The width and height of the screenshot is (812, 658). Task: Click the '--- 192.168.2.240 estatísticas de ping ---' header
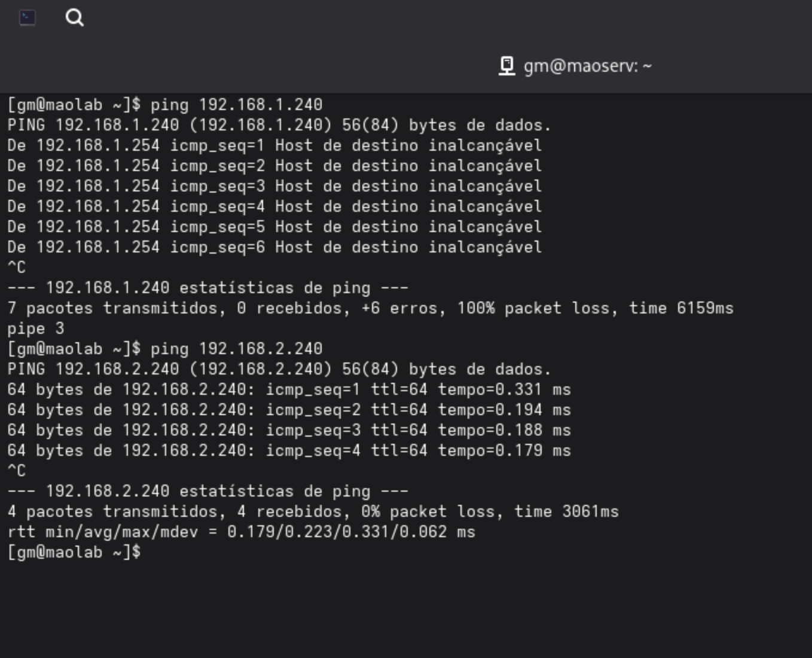207,491
